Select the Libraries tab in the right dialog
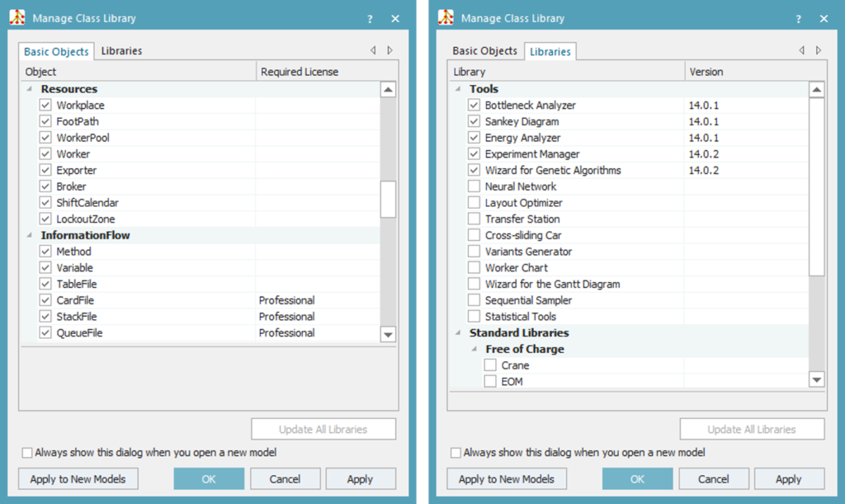 [550, 51]
